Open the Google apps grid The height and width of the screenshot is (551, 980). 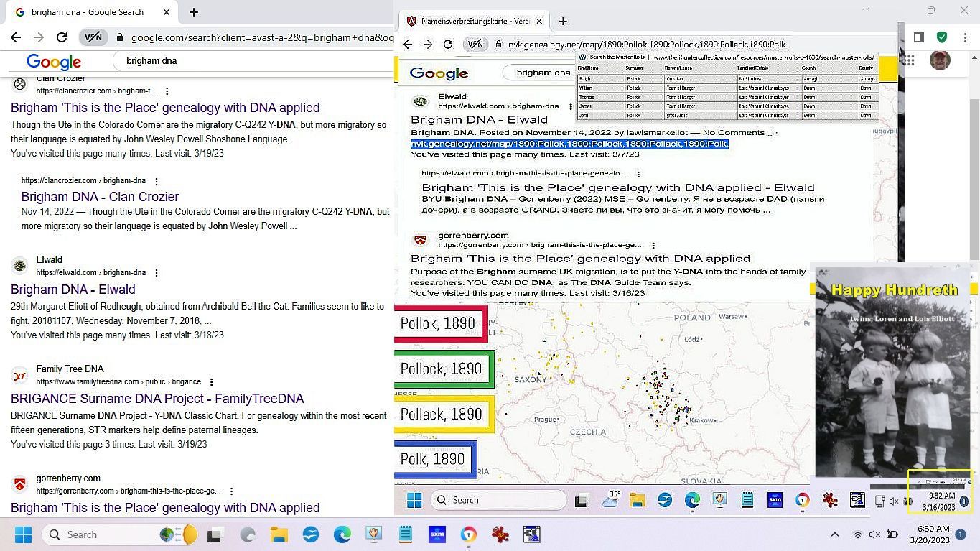tap(908, 61)
